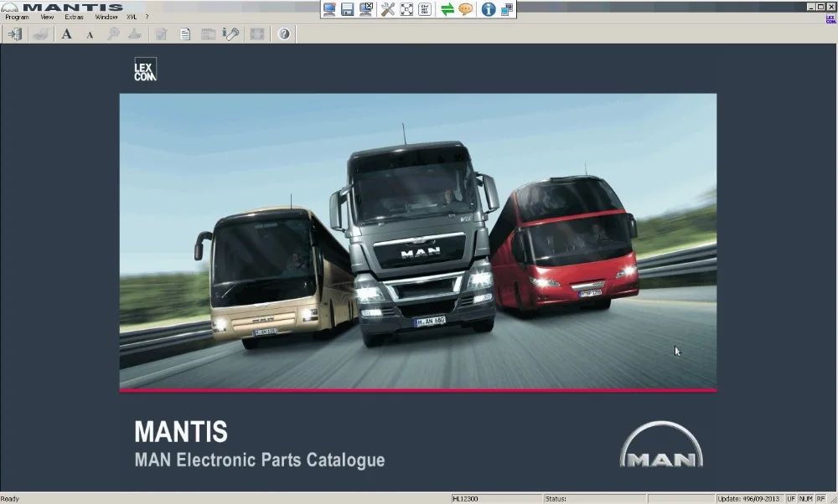Minimize the MANTIS window

[810, 7]
